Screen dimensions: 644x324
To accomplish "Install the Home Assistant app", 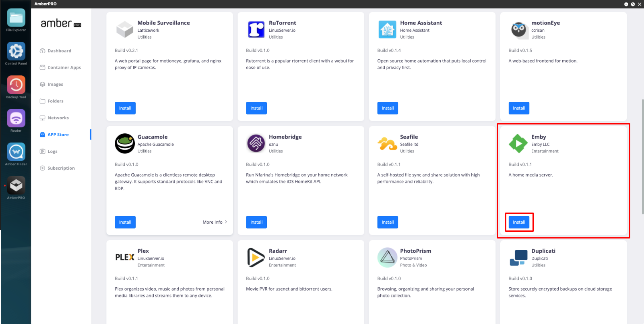I will [x=388, y=108].
